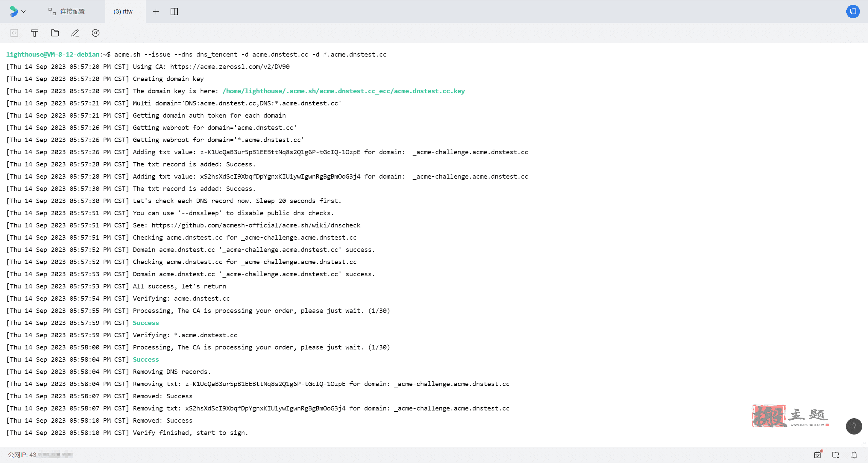
Task: Click the code snippet toolbar icon
Action: pos(14,33)
